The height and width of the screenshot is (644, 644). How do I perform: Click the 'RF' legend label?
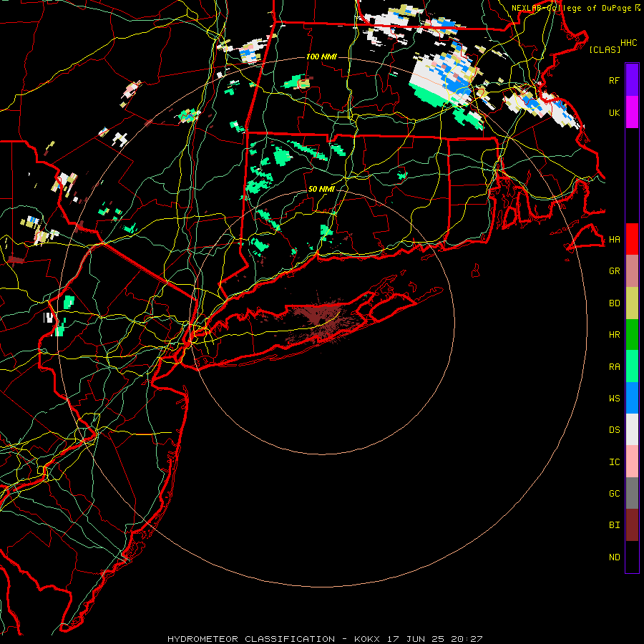tap(614, 80)
